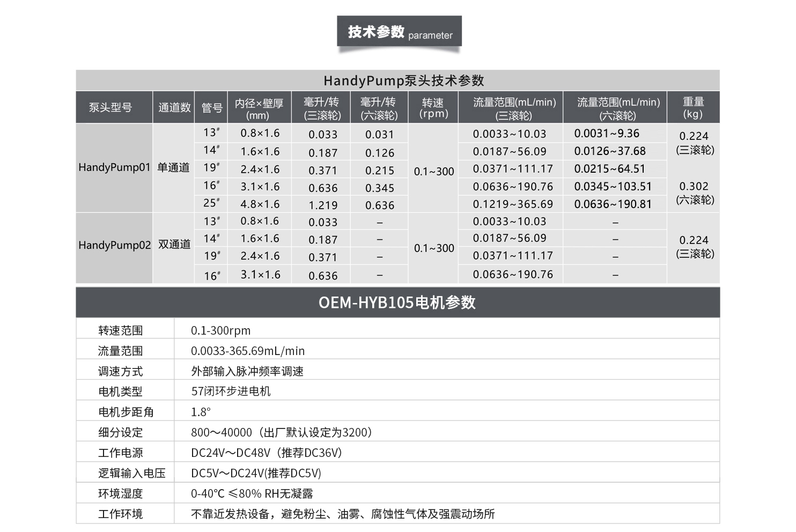Click the OEM-HYB105电机参数 section header
This screenshot has width=796, height=532.
coord(397,302)
